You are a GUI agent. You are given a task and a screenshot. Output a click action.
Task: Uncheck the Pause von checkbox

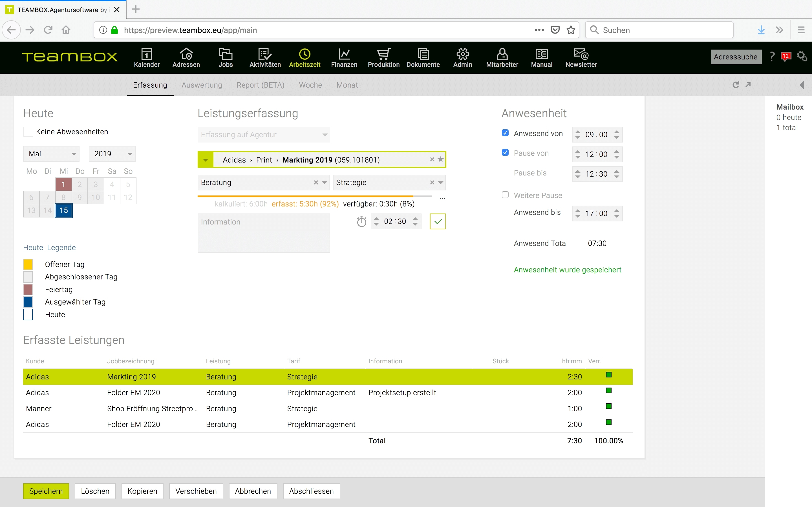pyautogui.click(x=505, y=153)
